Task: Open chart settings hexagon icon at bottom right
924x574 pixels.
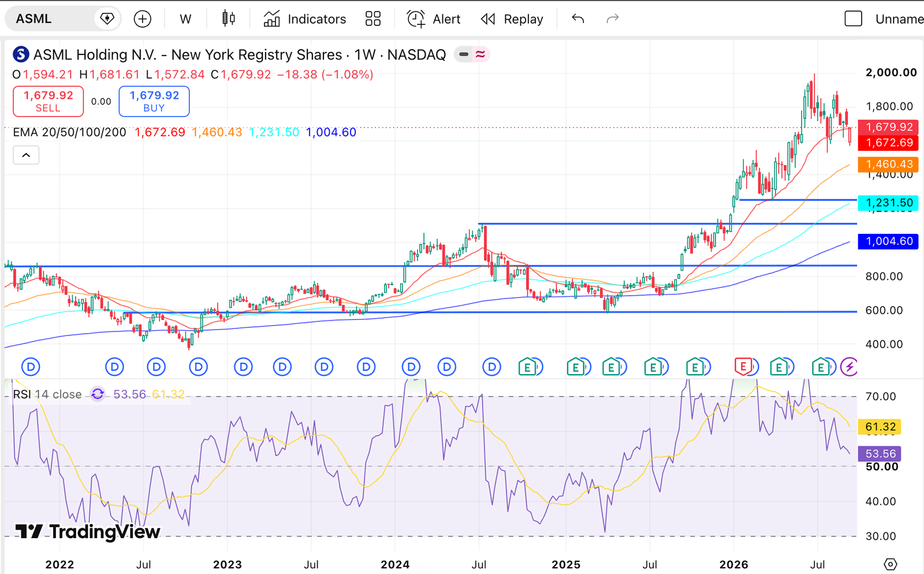Action: coord(890,564)
